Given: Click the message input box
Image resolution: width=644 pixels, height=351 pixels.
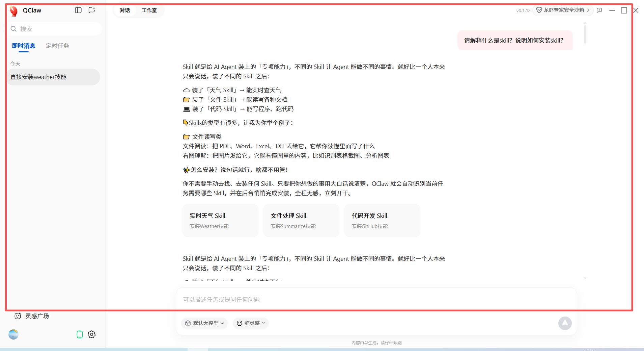Looking at the screenshot, I should [376, 299].
